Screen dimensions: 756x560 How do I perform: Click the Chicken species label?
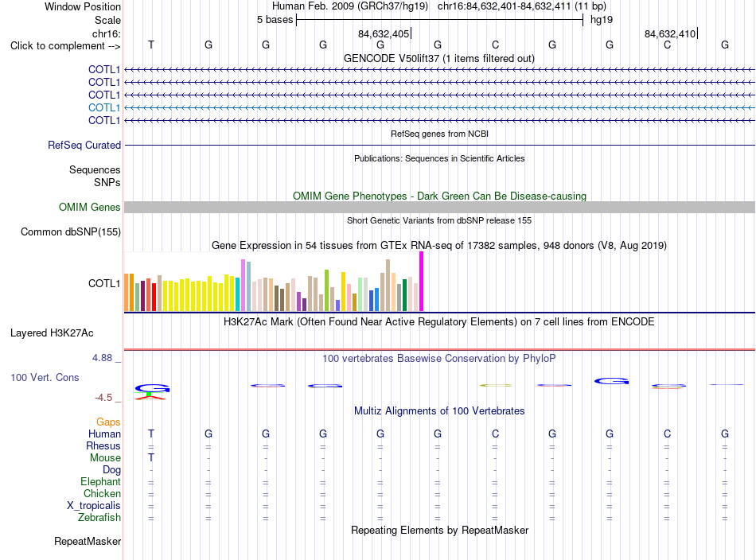click(102, 493)
